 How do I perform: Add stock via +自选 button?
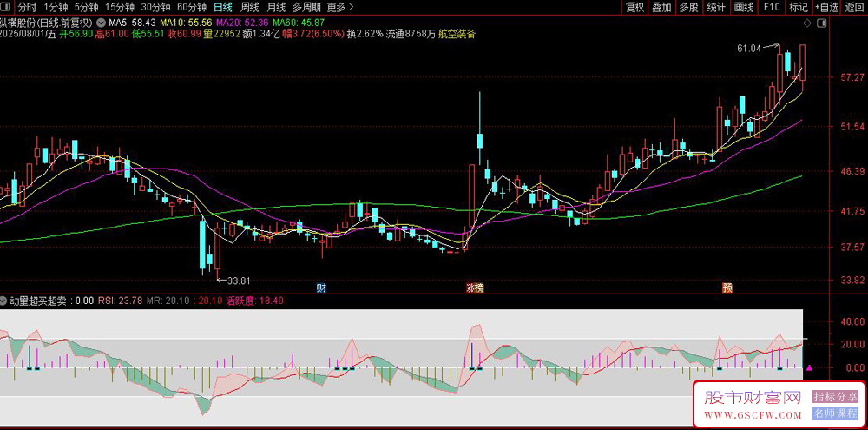tap(826, 7)
